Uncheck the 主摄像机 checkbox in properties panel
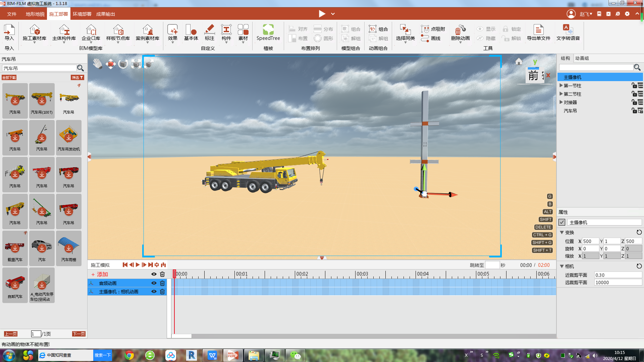This screenshot has height=362, width=644. click(x=562, y=222)
